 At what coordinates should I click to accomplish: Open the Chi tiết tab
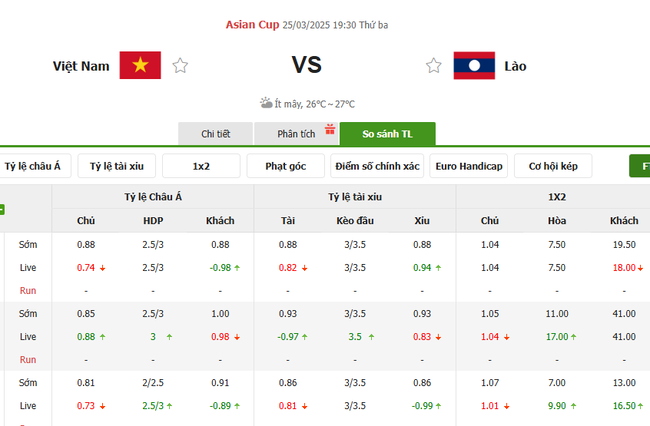pos(215,134)
